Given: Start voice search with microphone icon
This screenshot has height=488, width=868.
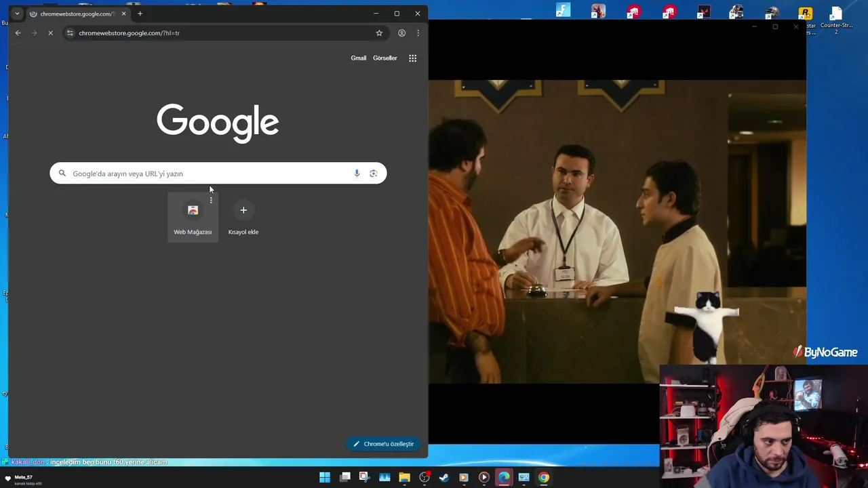Looking at the screenshot, I should point(357,174).
